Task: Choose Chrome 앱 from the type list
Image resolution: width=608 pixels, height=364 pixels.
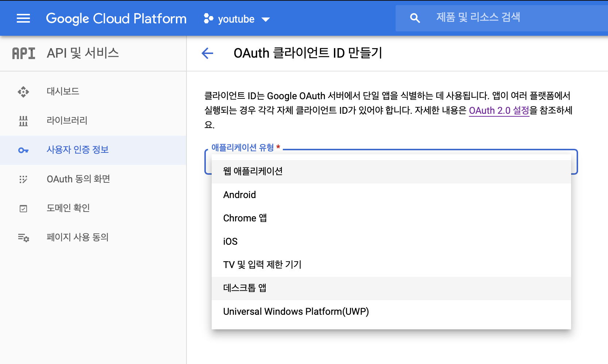Action: pos(391,218)
